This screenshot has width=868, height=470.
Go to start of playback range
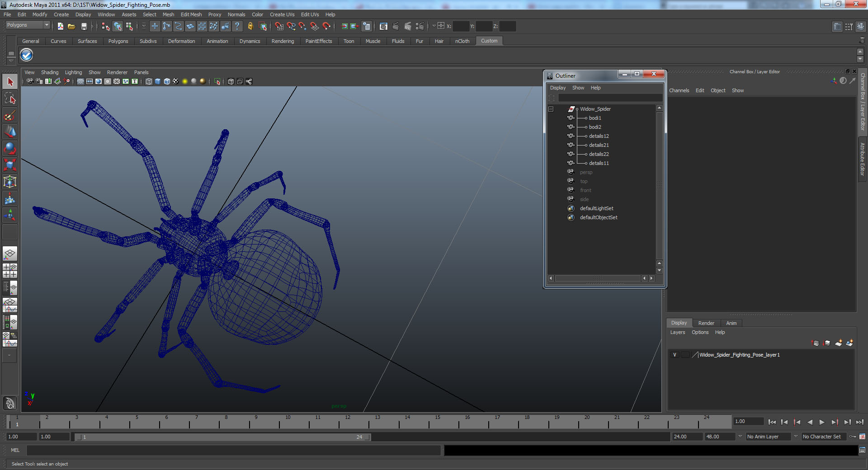(x=772, y=422)
